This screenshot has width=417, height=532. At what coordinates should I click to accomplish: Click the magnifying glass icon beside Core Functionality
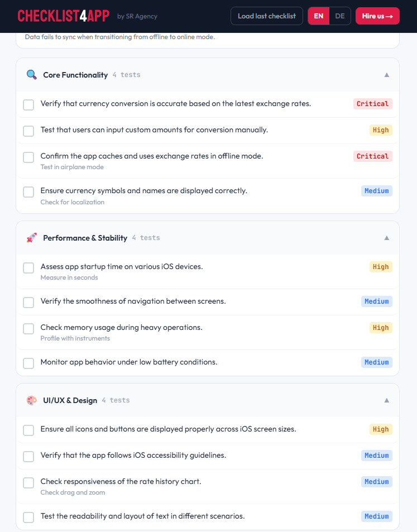pyautogui.click(x=32, y=74)
